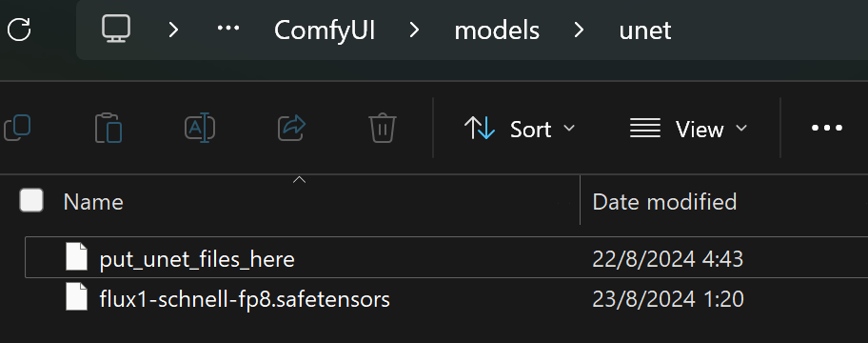
Task: Tick the select-all checkbox beside Name
Action: pos(31,200)
